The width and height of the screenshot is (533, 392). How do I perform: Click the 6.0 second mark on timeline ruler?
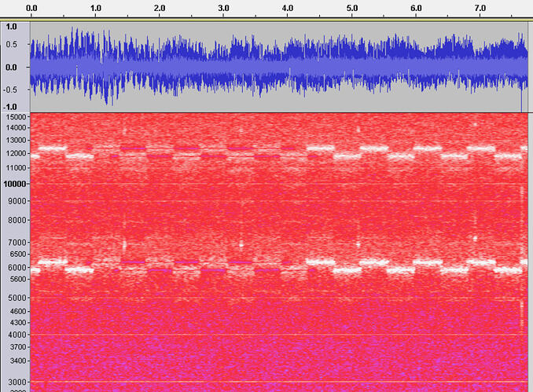pyautogui.click(x=416, y=8)
